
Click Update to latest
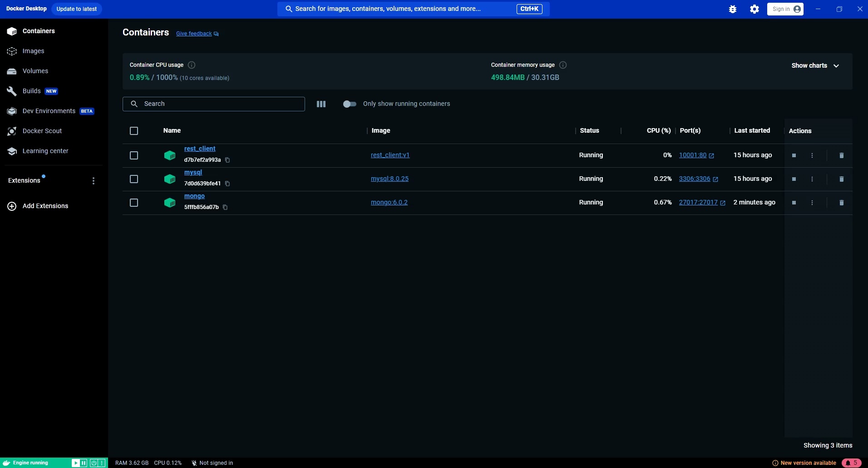(76, 9)
